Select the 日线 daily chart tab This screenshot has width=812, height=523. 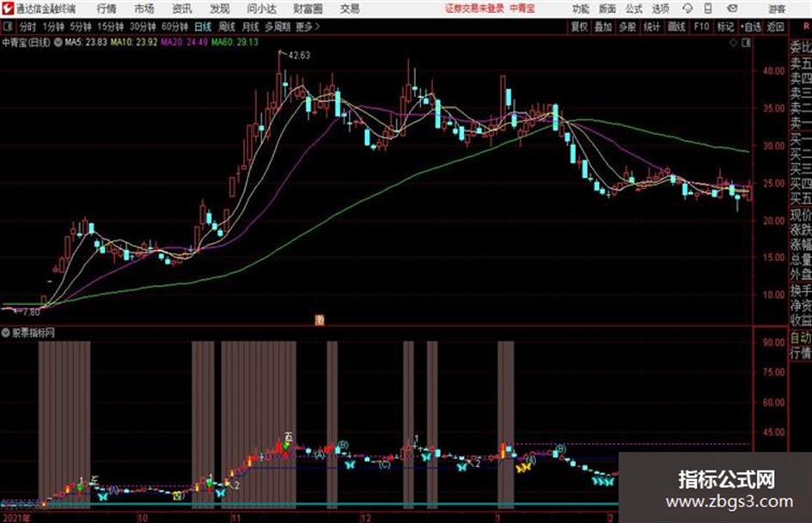pos(203,27)
